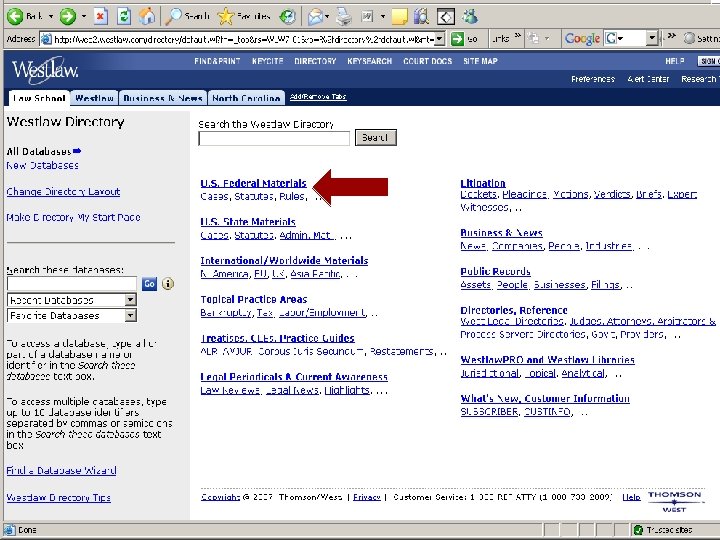The height and width of the screenshot is (540, 720).
Task: Switch to the Law School tab
Action: (39, 98)
